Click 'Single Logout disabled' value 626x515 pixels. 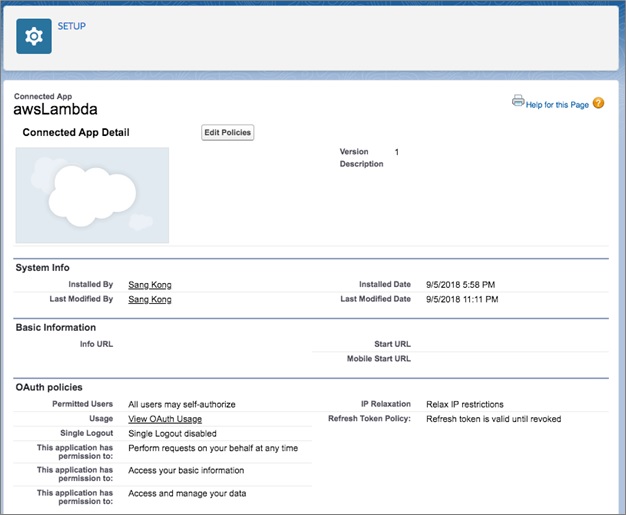click(172, 434)
